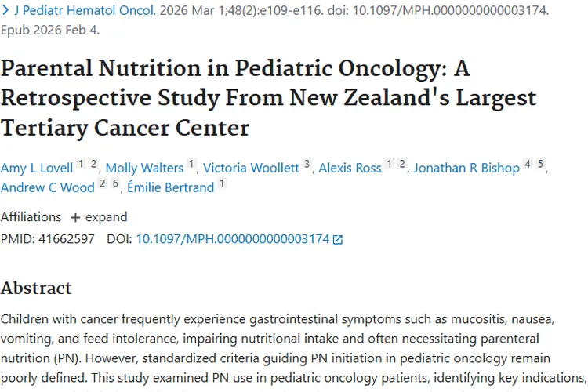Click affiliation superscript 4 after Bishop
The image size is (588, 392).
point(528,164)
